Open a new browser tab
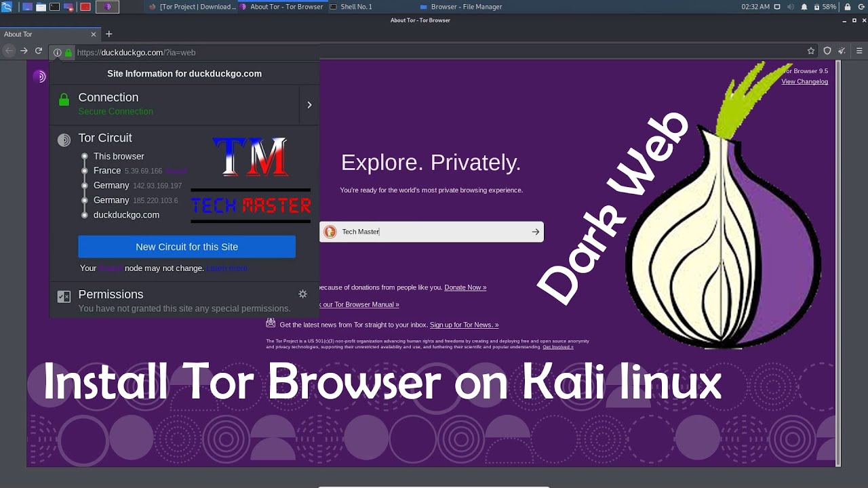This screenshot has width=868, height=488. (108, 34)
